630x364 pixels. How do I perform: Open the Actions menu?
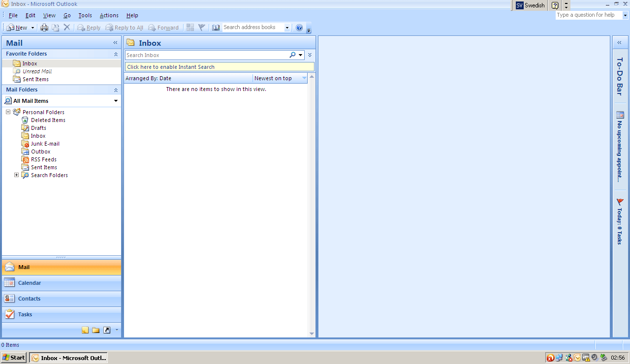109,15
